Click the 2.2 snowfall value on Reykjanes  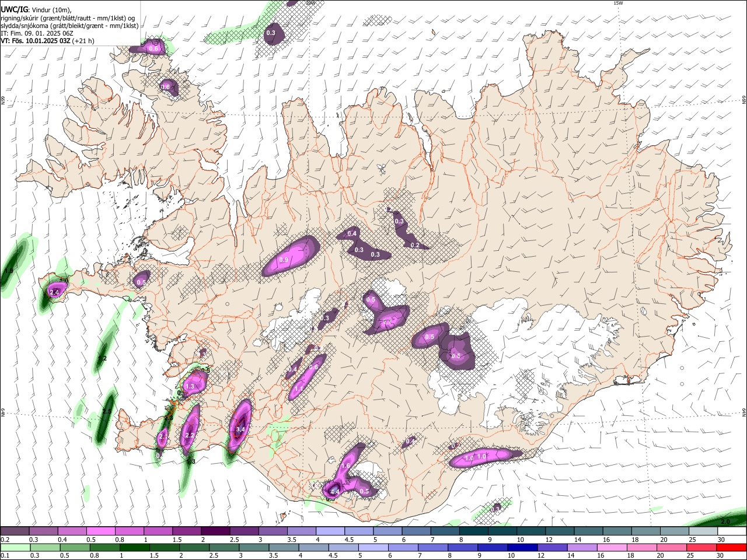pos(189,435)
